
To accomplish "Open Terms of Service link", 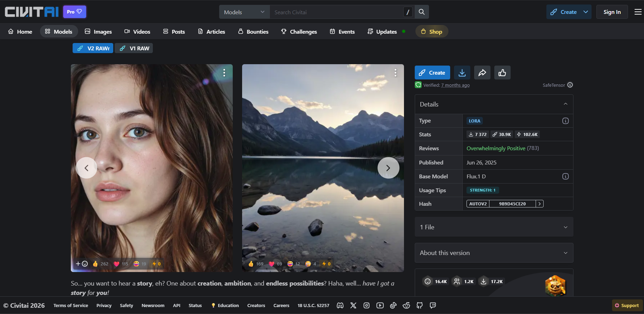I will [71, 305].
